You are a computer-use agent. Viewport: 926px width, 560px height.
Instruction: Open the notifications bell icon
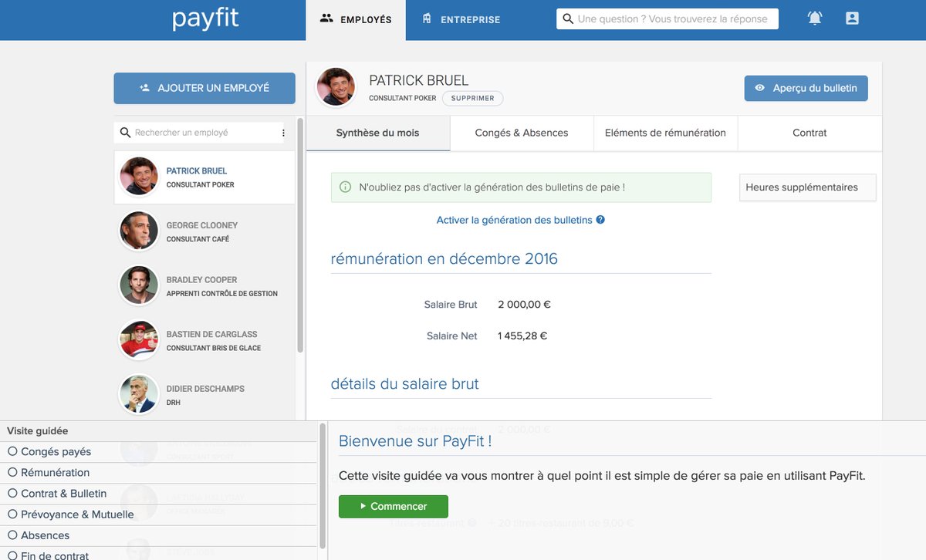[x=815, y=19]
